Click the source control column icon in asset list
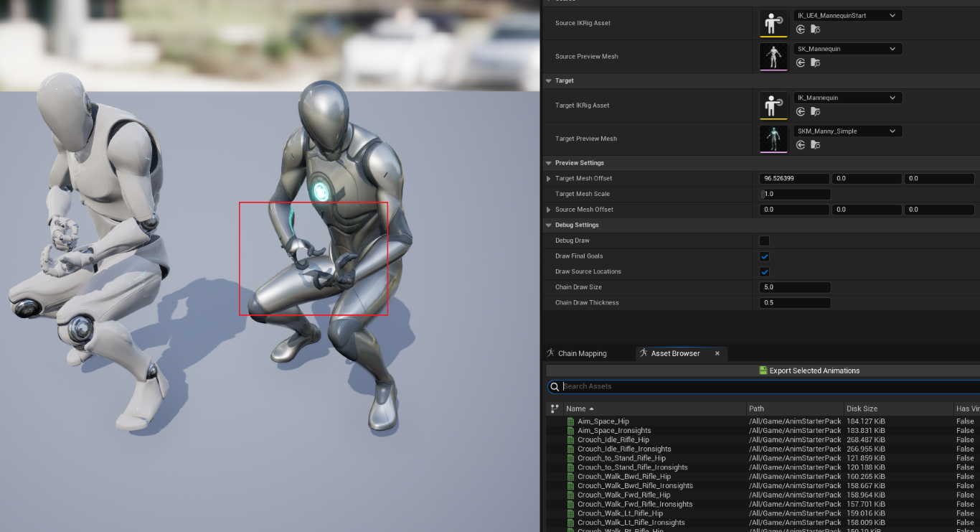Viewport: 980px width, 532px height. (554, 409)
